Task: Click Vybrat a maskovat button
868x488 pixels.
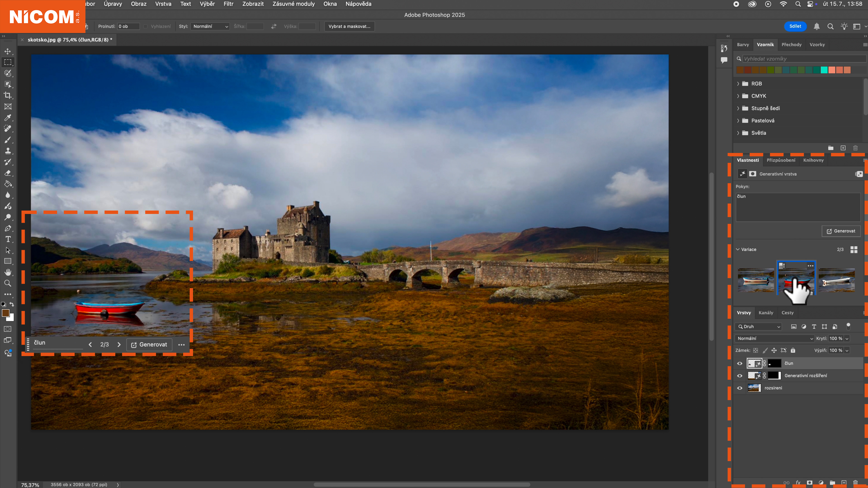Action: (349, 26)
